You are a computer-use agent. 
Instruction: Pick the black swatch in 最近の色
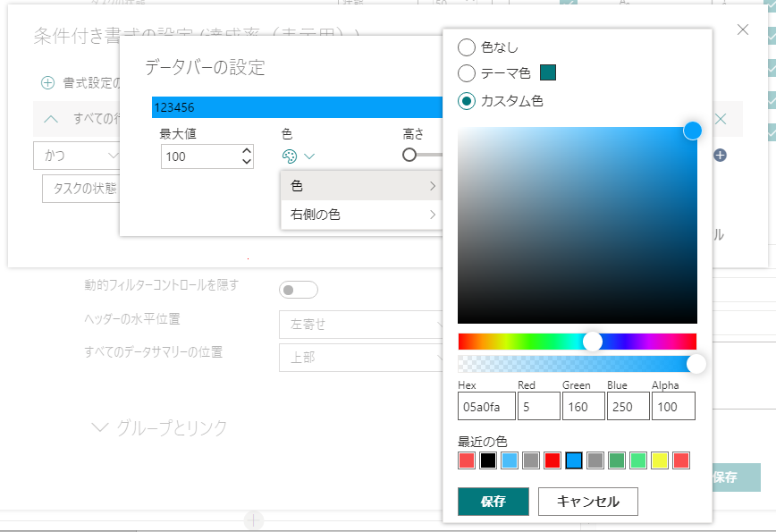(x=488, y=460)
